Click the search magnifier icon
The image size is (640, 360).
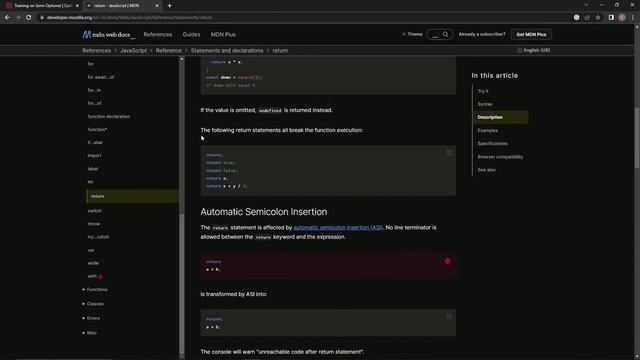point(446,34)
